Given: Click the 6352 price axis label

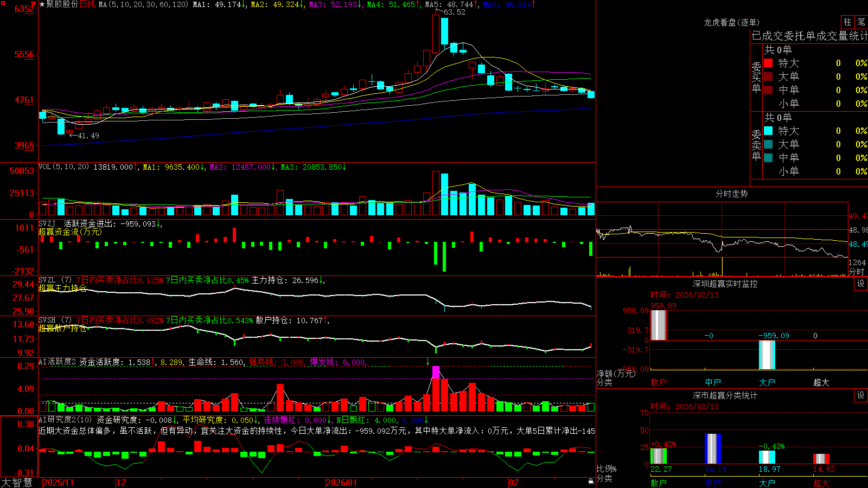Looking at the screenshot, I should [24, 9].
